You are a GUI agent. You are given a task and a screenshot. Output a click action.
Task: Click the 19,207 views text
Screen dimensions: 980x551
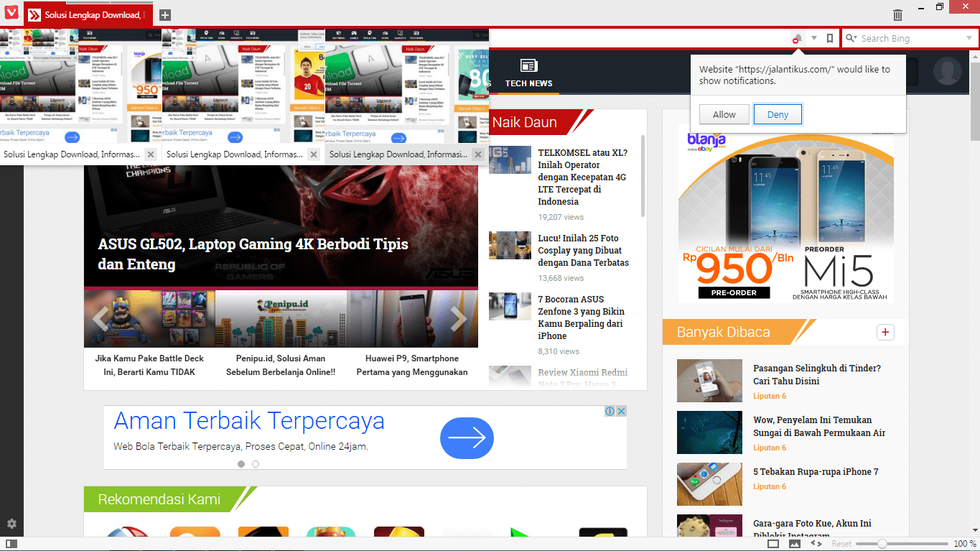click(561, 217)
